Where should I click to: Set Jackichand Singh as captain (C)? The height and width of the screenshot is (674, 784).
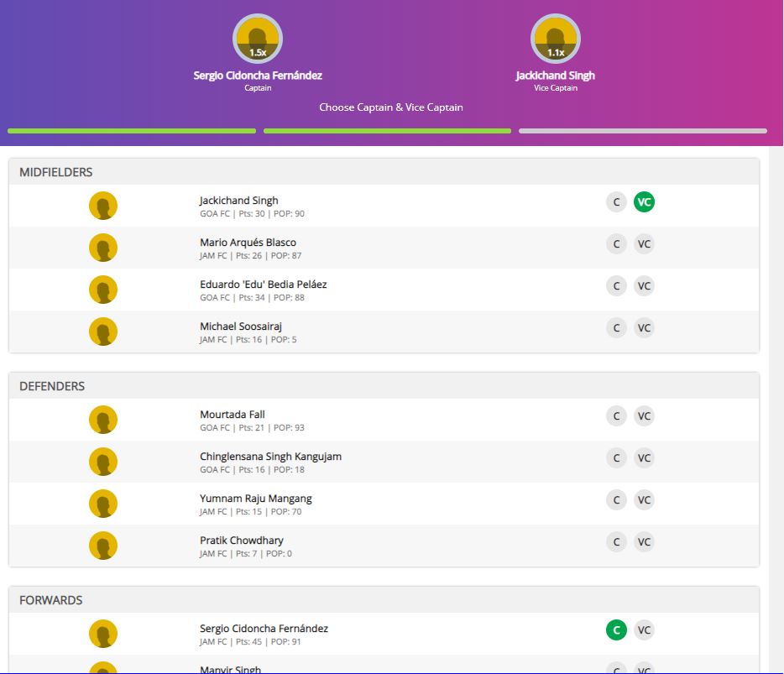(x=616, y=202)
